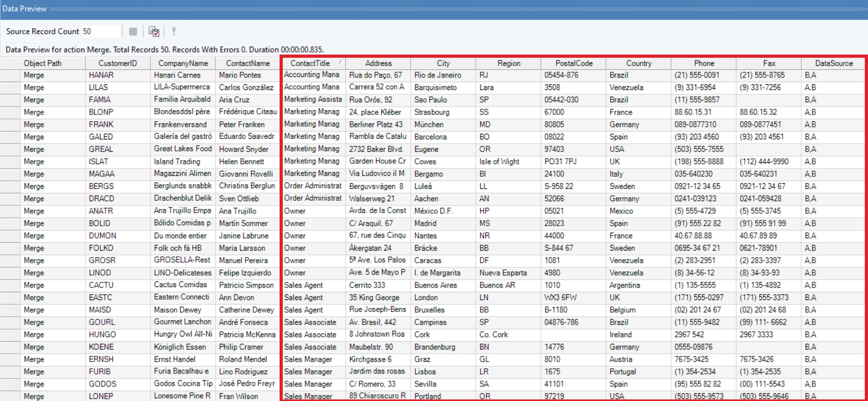Select the WX3 6FW postal code cell
The image size is (868, 401).
(573, 297)
